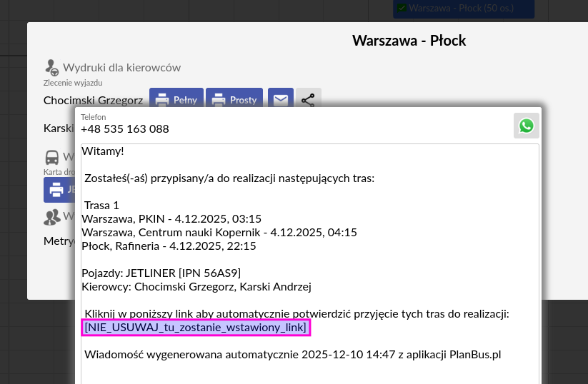The image size is (588, 384).
Task: Click the auto-generated timestamp line
Action: click(x=292, y=355)
